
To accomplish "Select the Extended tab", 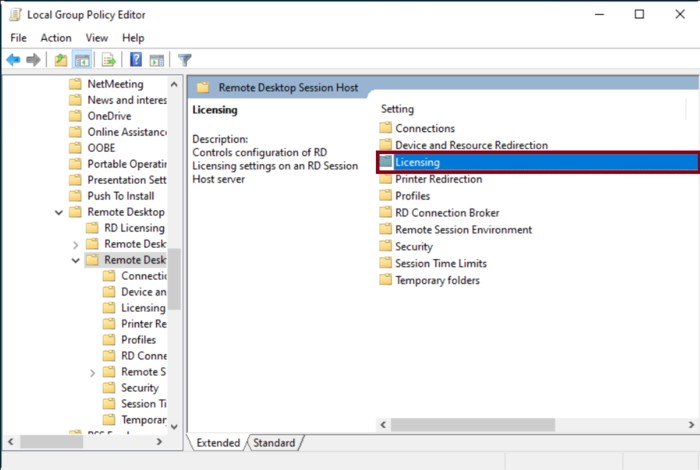I will tap(218, 442).
